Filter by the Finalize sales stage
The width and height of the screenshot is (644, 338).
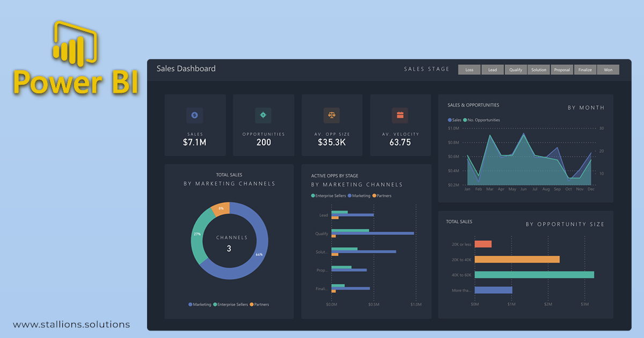(x=585, y=70)
